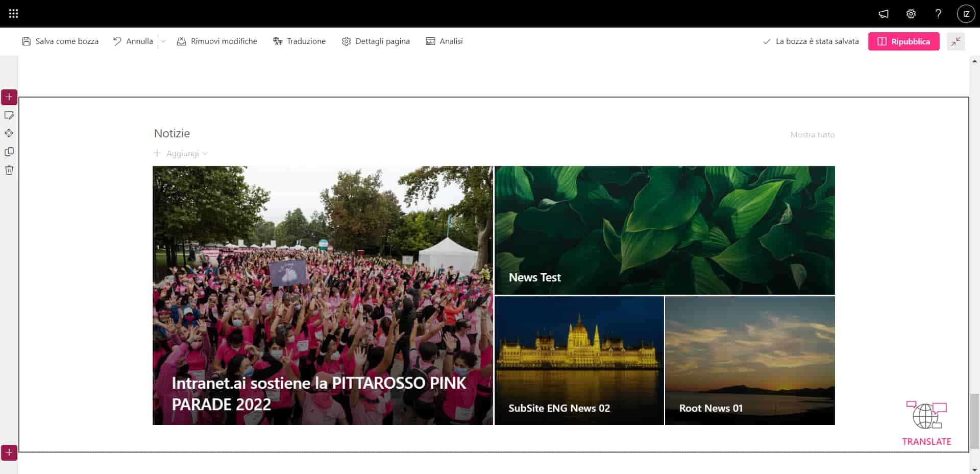Click the Ripubblica button
The height and width of the screenshot is (474, 980).
coord(903,41)
